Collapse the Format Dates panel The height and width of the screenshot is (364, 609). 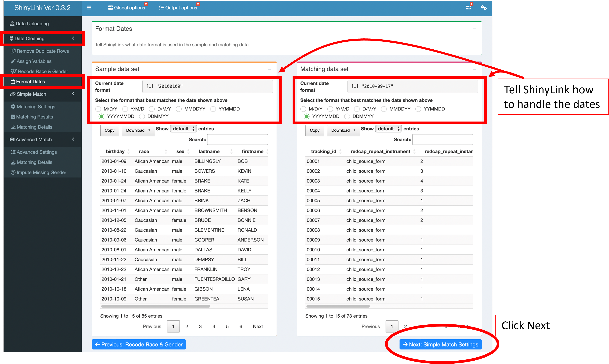[x=474, y=29]
